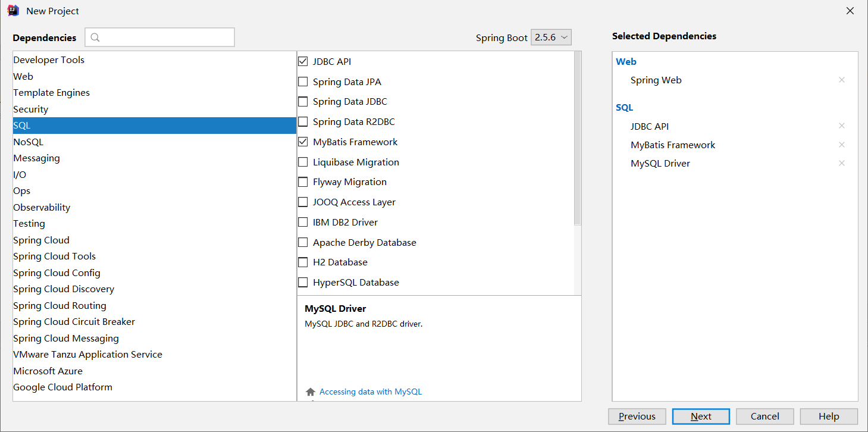868x432 pixels.
Task: Select the Security category
Action: tap(155, 109)
